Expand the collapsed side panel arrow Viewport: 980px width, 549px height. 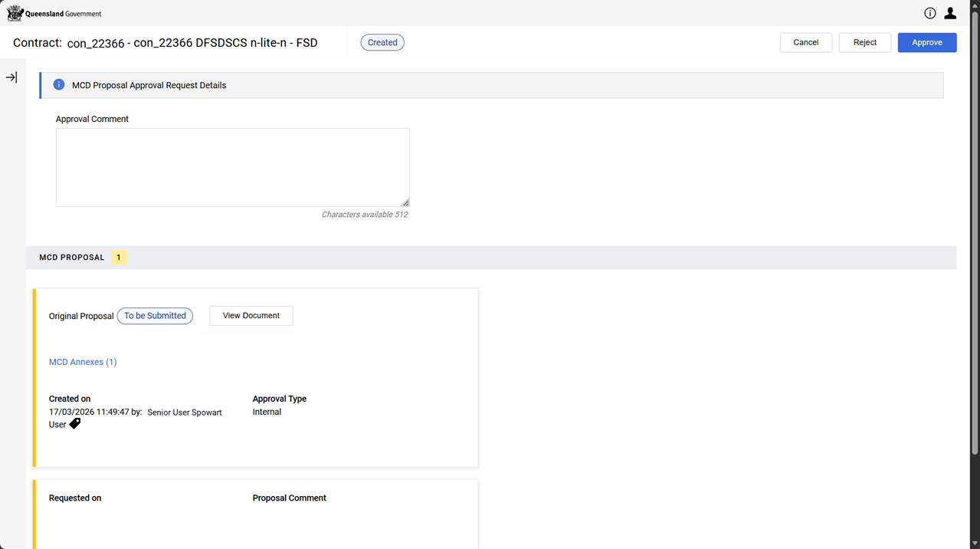[11, 77]
